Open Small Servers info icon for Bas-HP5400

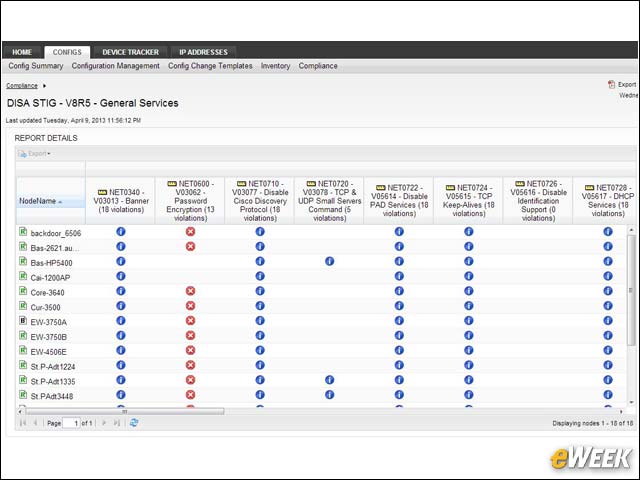pyautogui.click(x=329, y=261)
